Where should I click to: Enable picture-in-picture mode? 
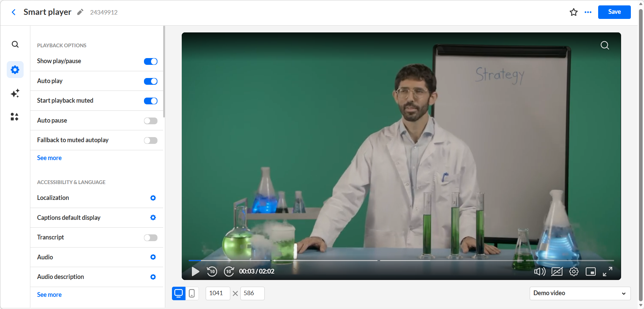(591, 272)
